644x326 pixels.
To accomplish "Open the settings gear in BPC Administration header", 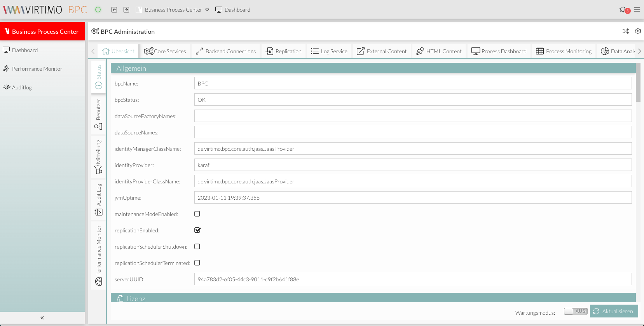I will (x=638, y=31).
